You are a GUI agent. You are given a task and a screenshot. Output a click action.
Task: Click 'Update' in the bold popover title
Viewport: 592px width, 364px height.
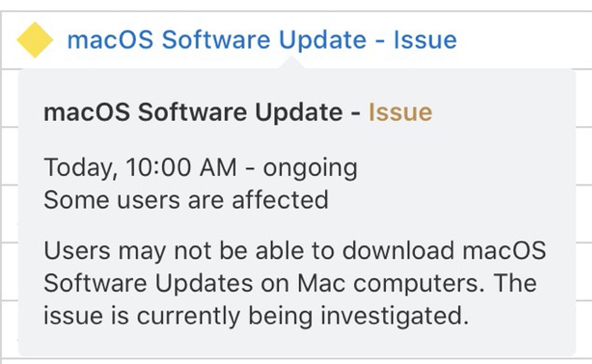pos(299,112)
